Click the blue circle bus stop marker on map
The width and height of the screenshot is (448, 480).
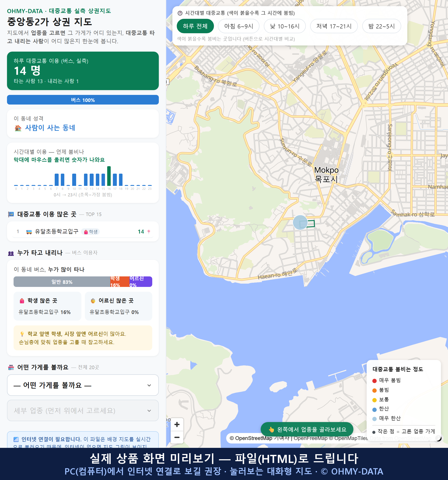click(x=300, y=222)
